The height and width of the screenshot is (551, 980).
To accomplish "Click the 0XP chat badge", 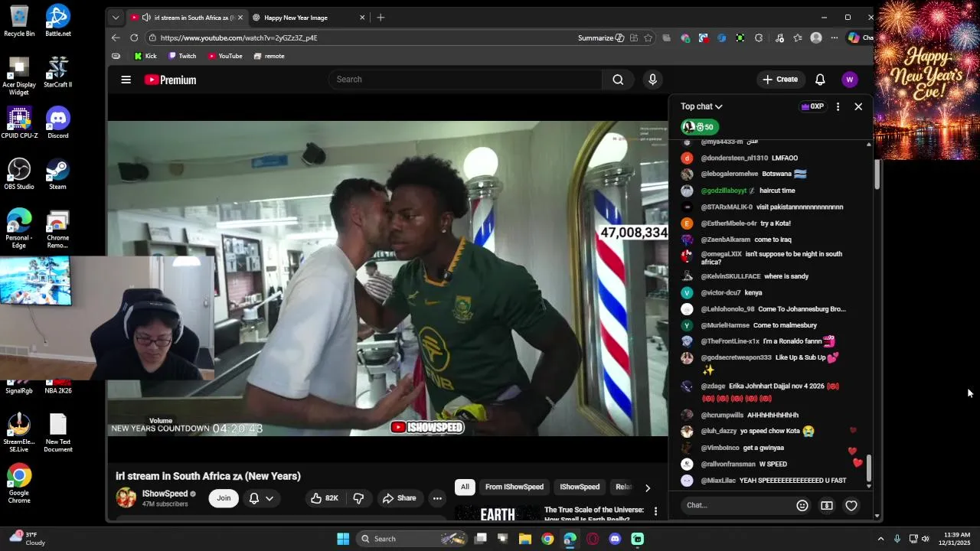I will pyautogui.click(x=812, y=106).
